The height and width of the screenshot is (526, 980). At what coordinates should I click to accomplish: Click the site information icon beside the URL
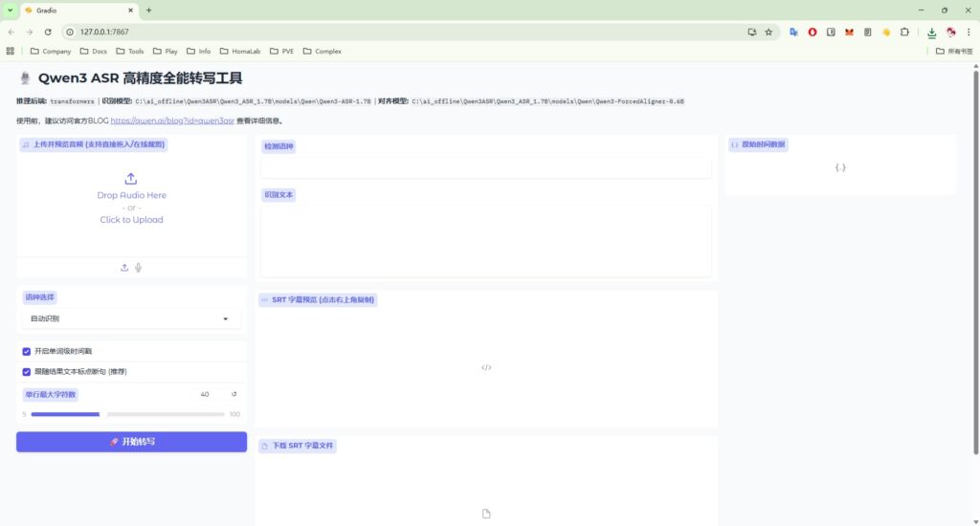tap(70, 32)
